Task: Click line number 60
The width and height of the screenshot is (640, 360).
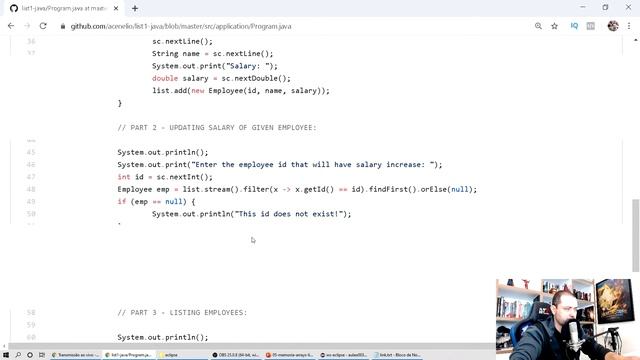Action: pyautogui.click(x=31, y=337)
